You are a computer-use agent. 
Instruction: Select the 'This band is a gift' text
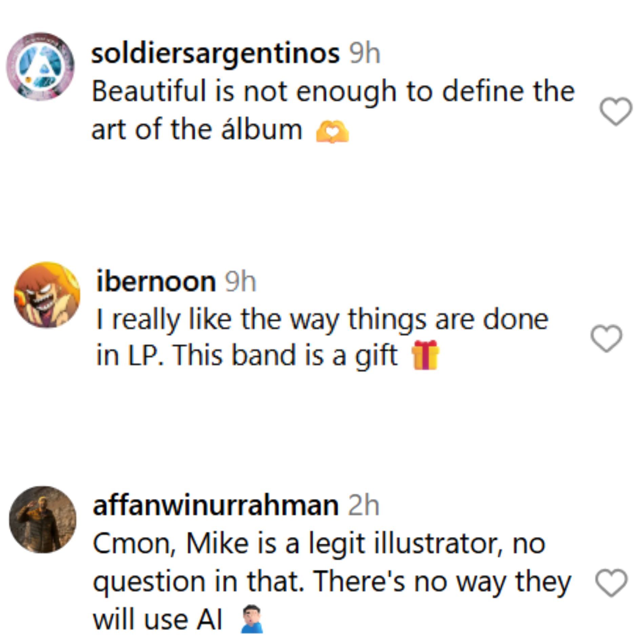coord(285,356)
